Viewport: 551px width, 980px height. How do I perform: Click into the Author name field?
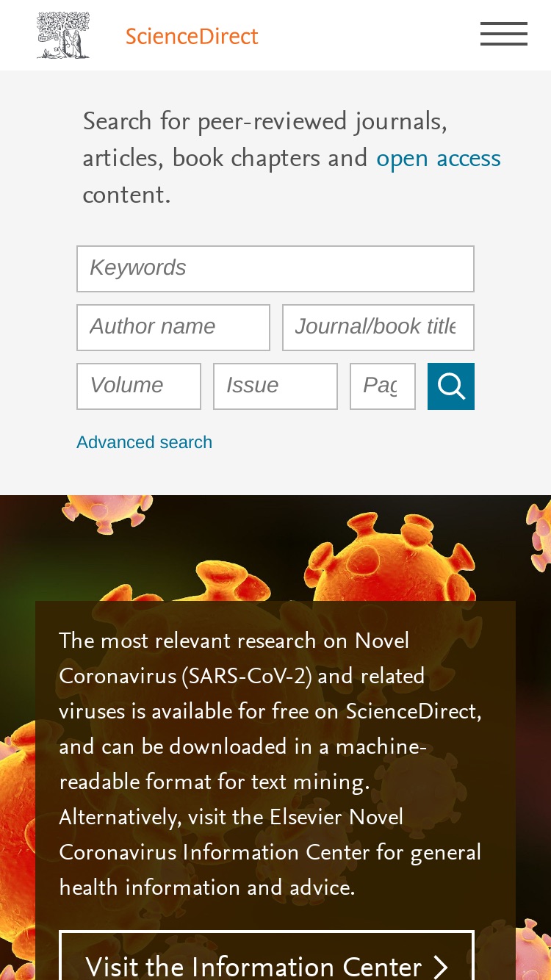point(173,328)
